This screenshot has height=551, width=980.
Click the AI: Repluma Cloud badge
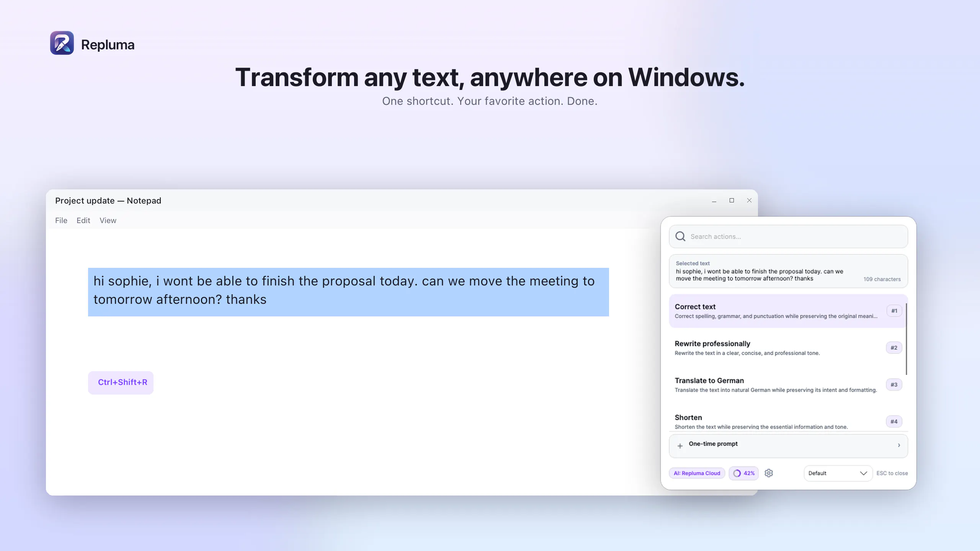click(x=697, y=473)
